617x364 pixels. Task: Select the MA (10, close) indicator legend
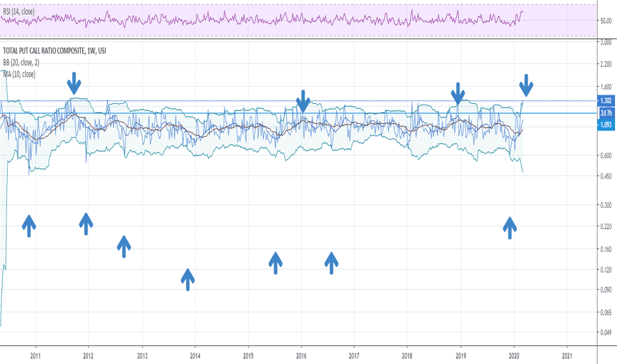(x=19, y=74)
